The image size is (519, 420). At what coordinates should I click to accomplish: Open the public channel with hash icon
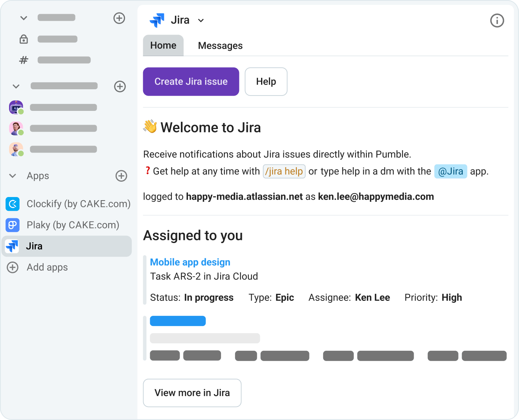point(55,60)
